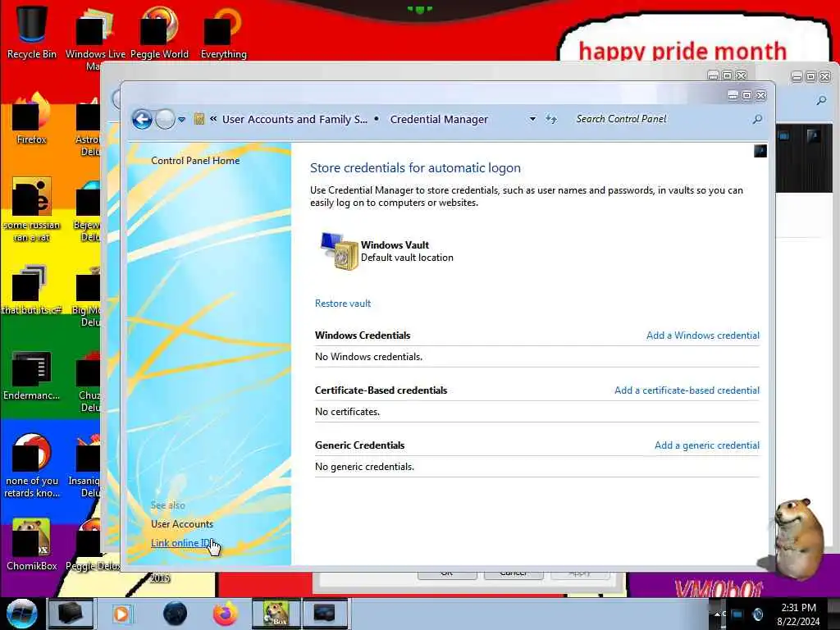Image resolution: width=840 pixels, height=630 pixels.
Task: Click the greyed Forward arrow button
Action: (x=165, y=119)
